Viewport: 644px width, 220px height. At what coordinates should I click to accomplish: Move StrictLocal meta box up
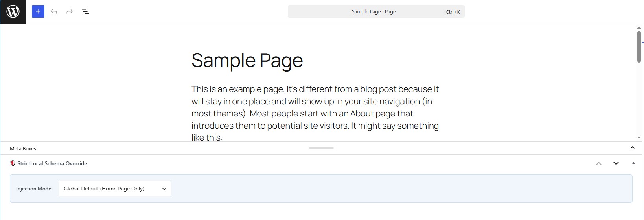point(599,163)
